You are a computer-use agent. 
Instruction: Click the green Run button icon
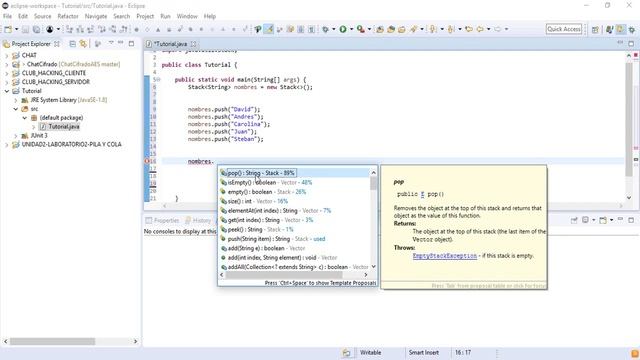[343, 29]
